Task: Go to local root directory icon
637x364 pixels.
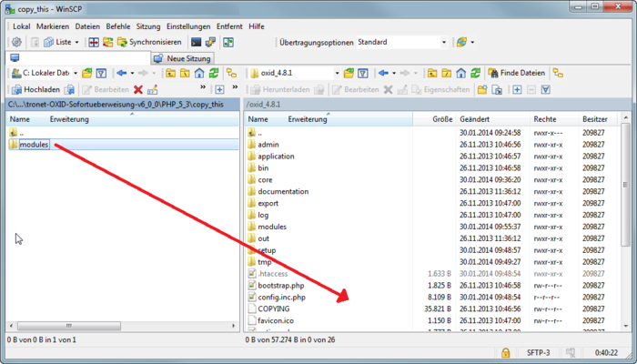Action: tap(185, 73)
